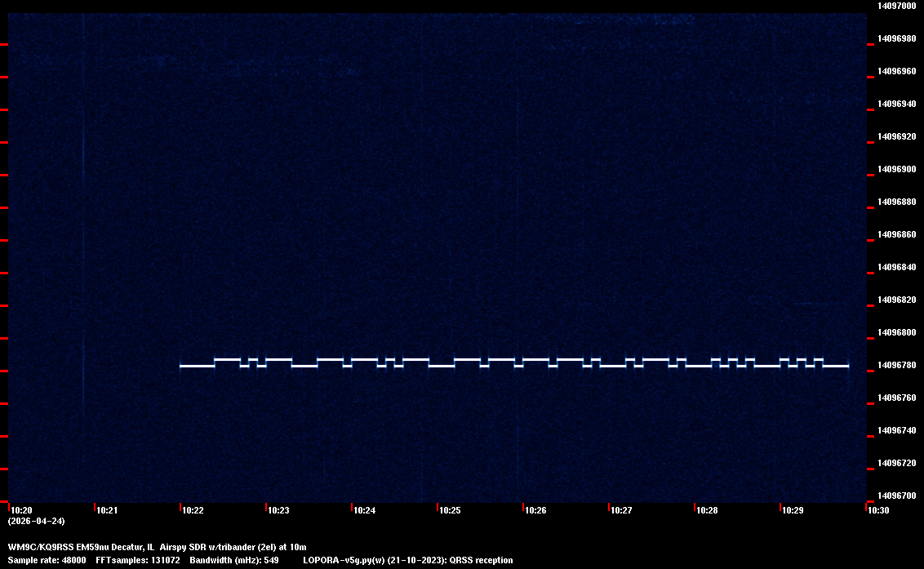Click the 14096960 frequency label

click(897, 71)
